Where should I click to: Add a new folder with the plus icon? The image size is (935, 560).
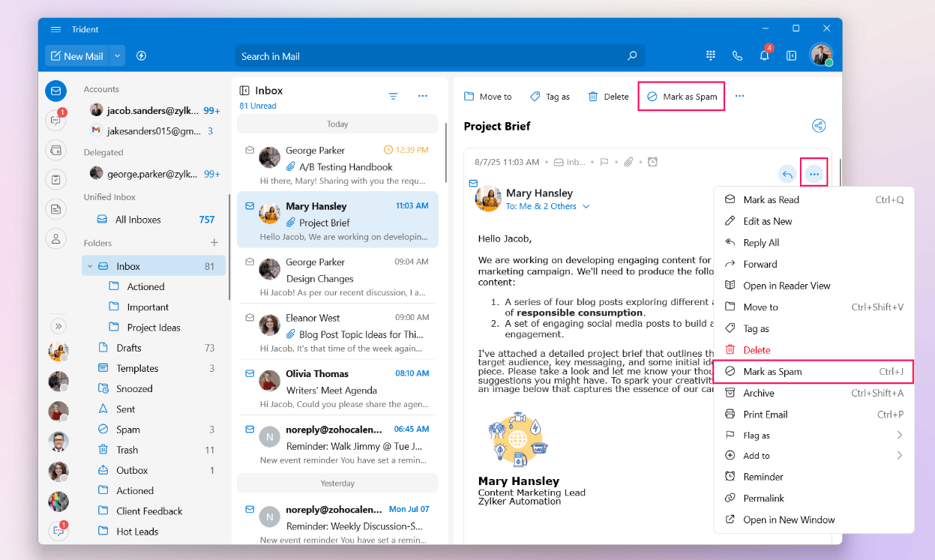coord(214,243)
